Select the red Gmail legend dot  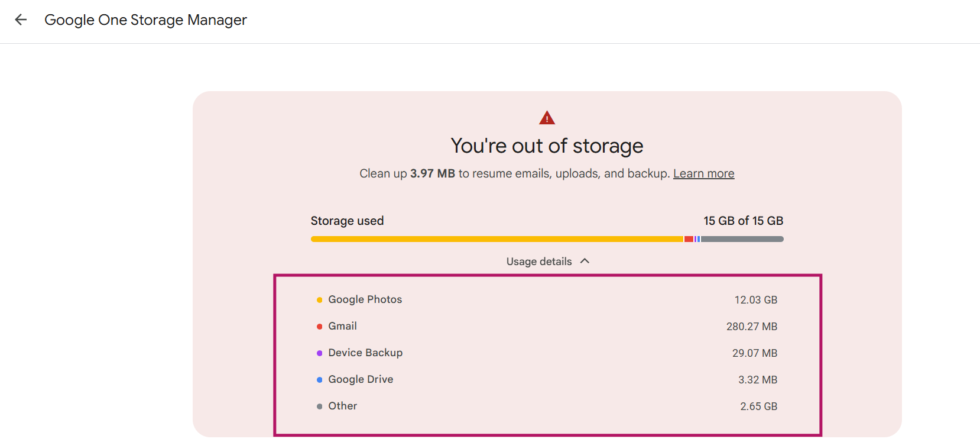coord(319,325)
